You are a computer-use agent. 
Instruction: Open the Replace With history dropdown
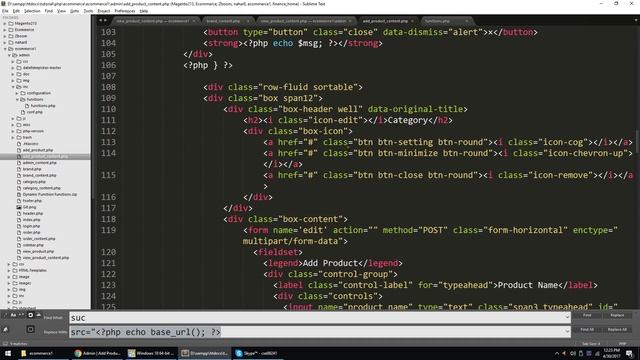click(x=567, y=332)
